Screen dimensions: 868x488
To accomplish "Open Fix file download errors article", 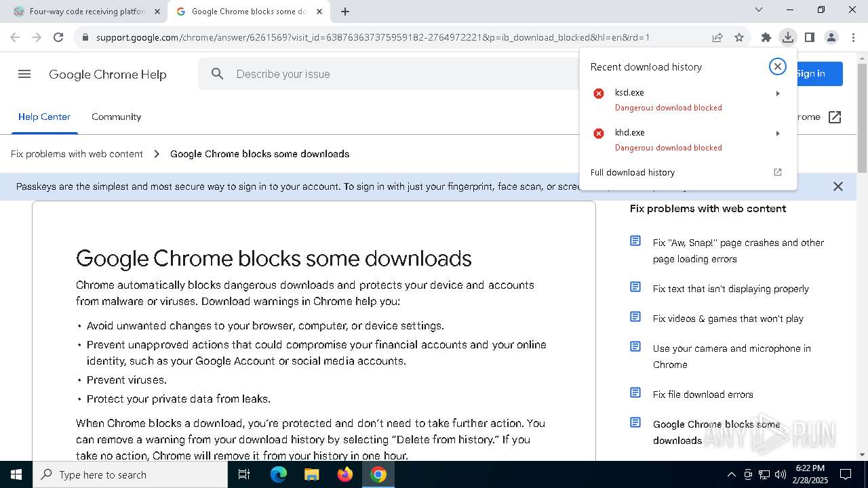I will tap(703, 394).
